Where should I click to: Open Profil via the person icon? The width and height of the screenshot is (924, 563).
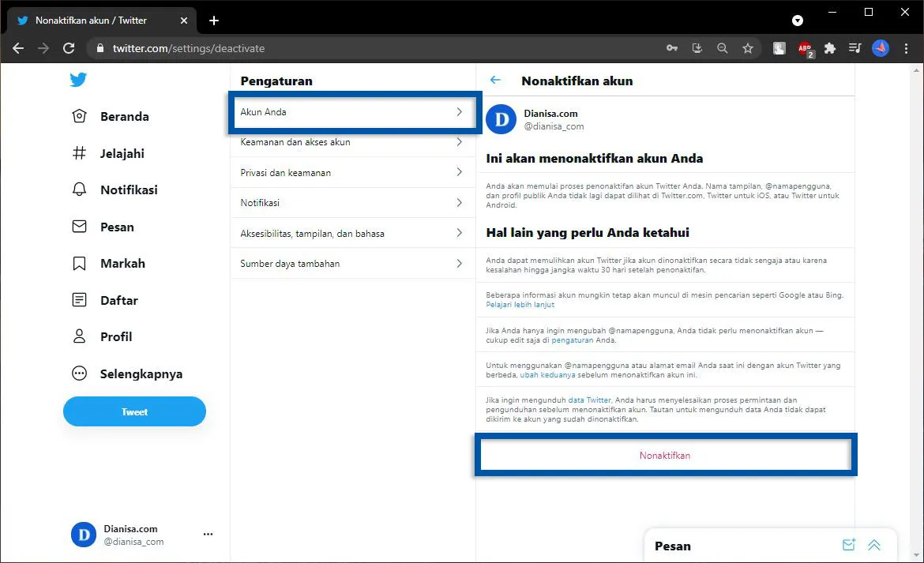[x=79, y=336]
